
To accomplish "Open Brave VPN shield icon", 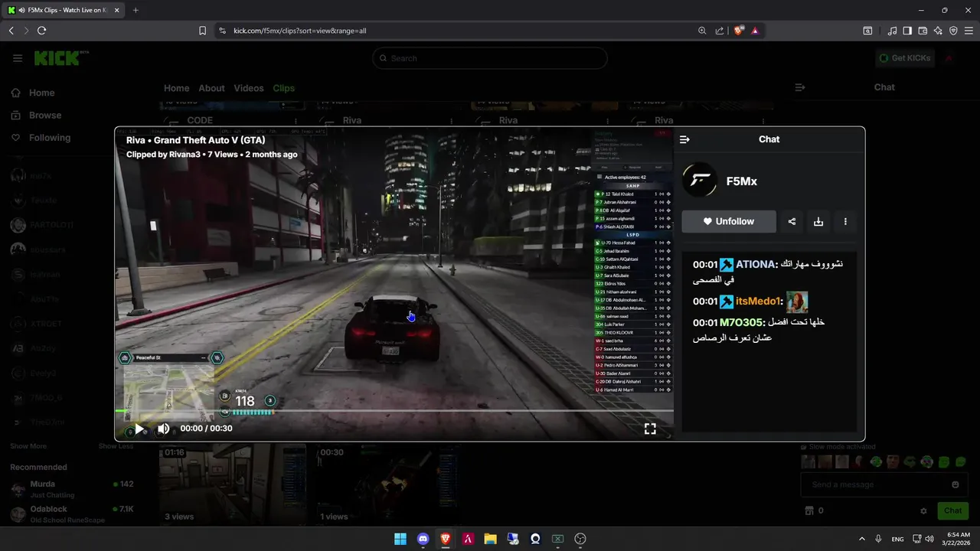I will pyautogui.click(x=953, y=31).
